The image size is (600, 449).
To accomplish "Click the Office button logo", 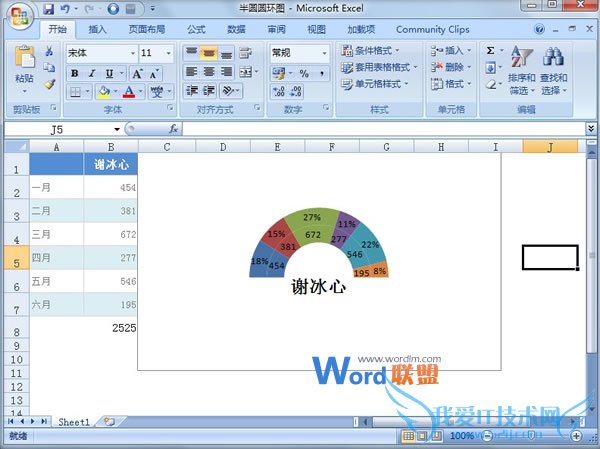I will [x=19, y=17].
